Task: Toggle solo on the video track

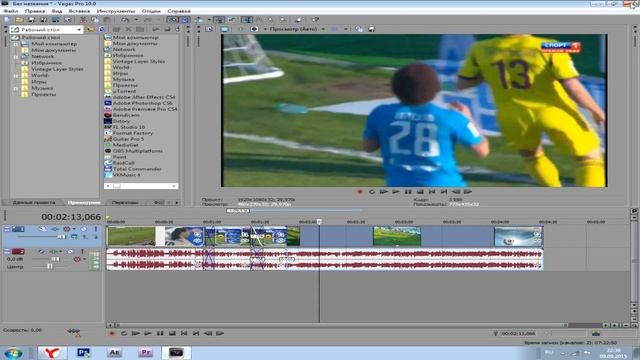Action: pyautogui.click(x=96, y=229)
